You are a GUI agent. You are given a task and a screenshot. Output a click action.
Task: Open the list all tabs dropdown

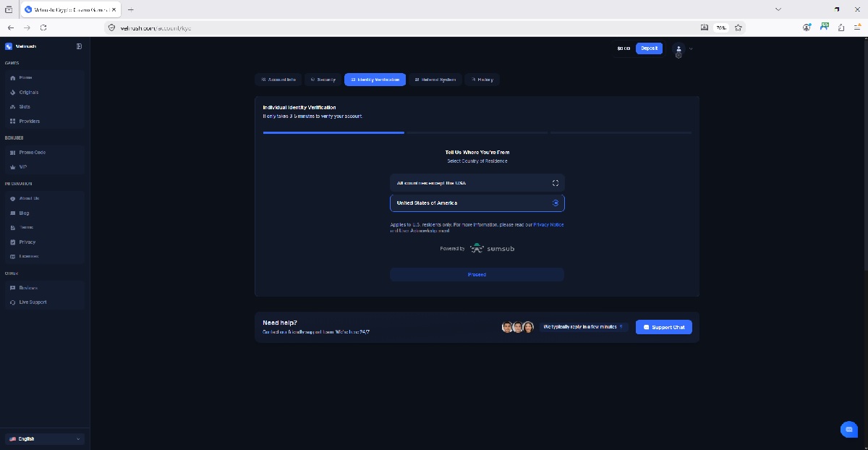tap(778, 9)
